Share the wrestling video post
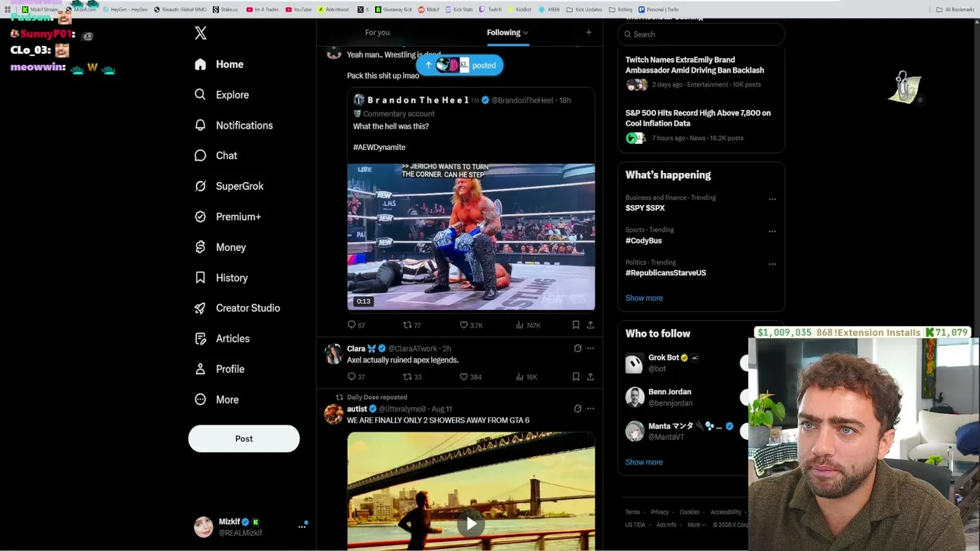This screenshot has height=551, width=980. (x=590, y=325)
